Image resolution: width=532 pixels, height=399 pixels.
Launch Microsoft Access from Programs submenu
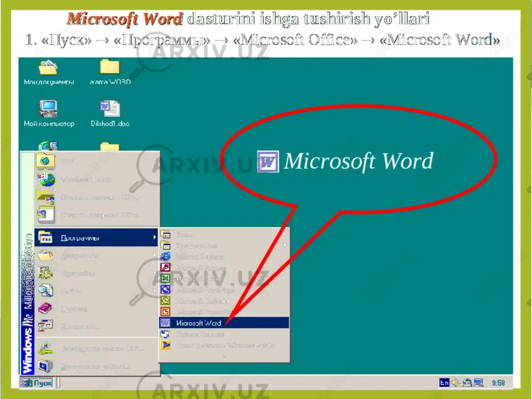[x=225, y=268]
